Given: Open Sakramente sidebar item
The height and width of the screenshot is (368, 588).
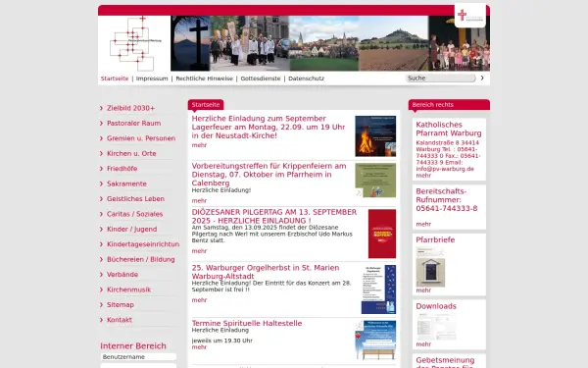Looking at the screenshot, I should coord(126,184).
